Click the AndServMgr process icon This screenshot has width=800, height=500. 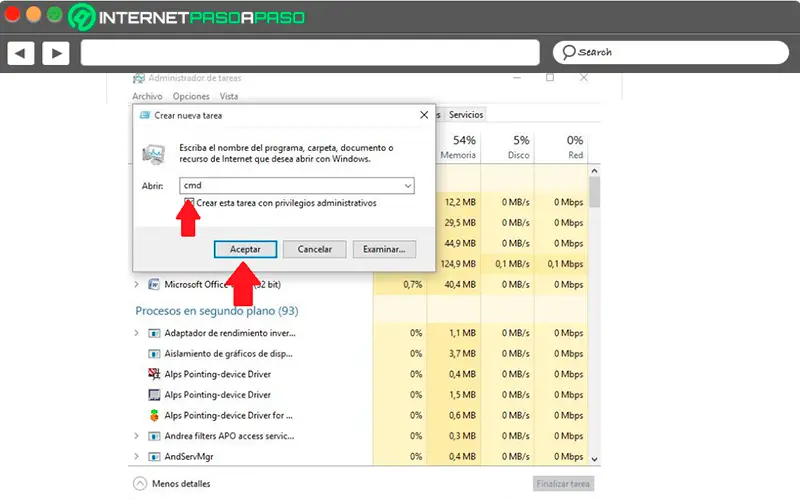pos(154,457)
